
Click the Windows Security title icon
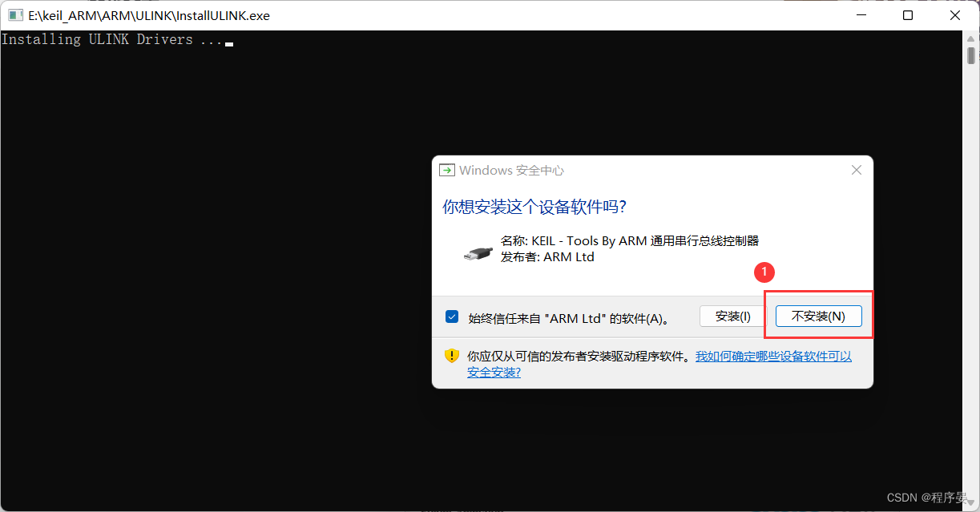pos(447,170)
